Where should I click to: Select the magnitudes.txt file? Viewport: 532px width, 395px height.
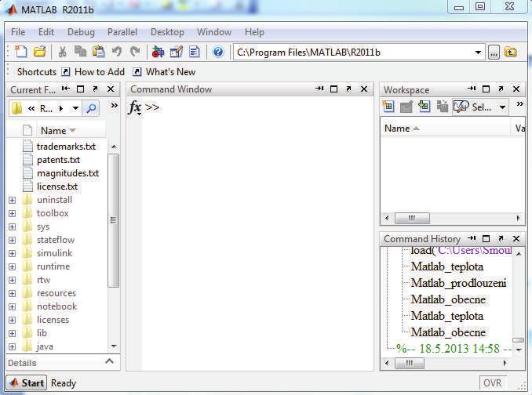67,173
